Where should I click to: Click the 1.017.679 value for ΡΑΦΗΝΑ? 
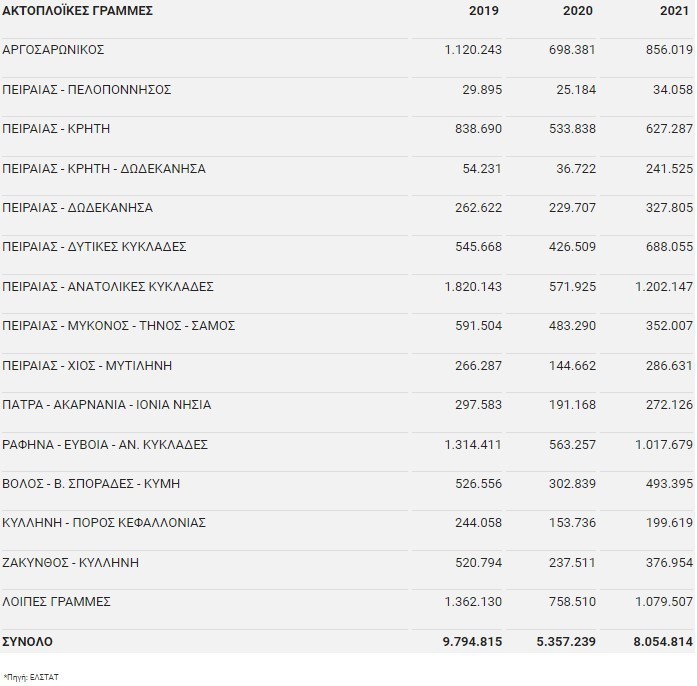pos(664,445)
